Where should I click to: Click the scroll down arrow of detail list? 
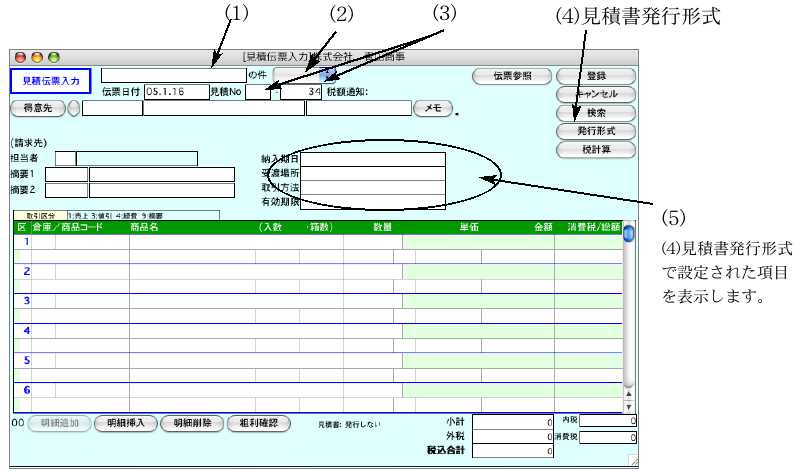(629, 407)
